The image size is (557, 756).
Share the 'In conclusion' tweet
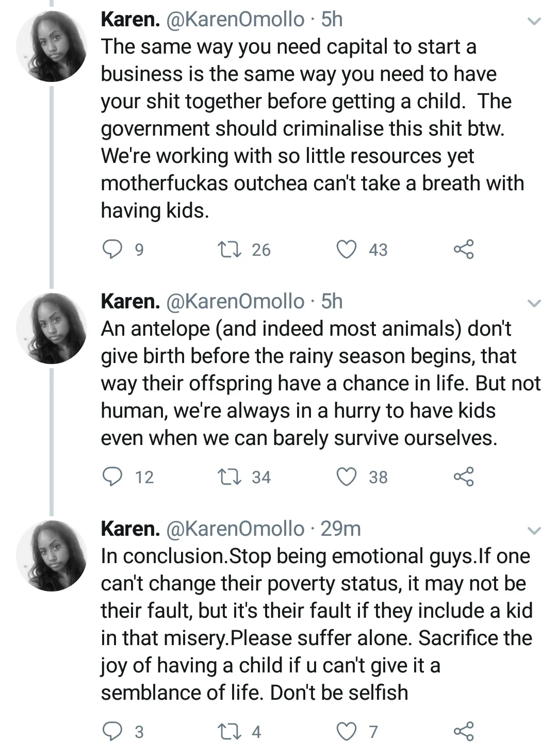463,731
